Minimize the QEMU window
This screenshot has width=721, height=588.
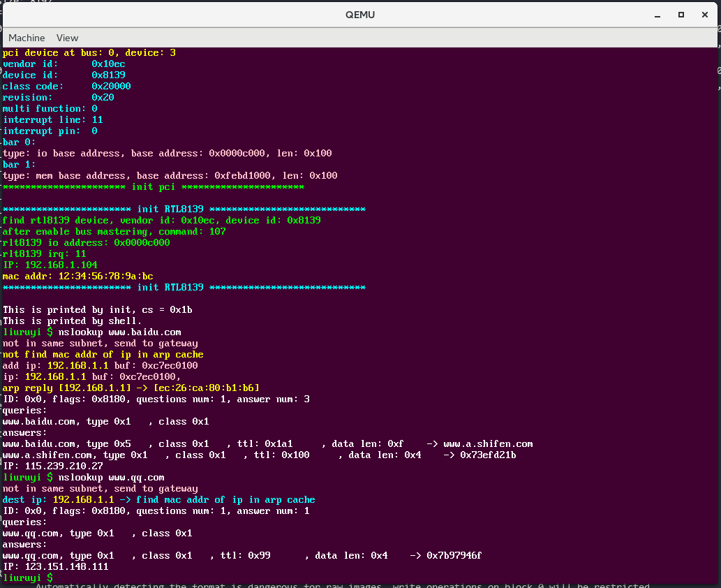[657, 15]
